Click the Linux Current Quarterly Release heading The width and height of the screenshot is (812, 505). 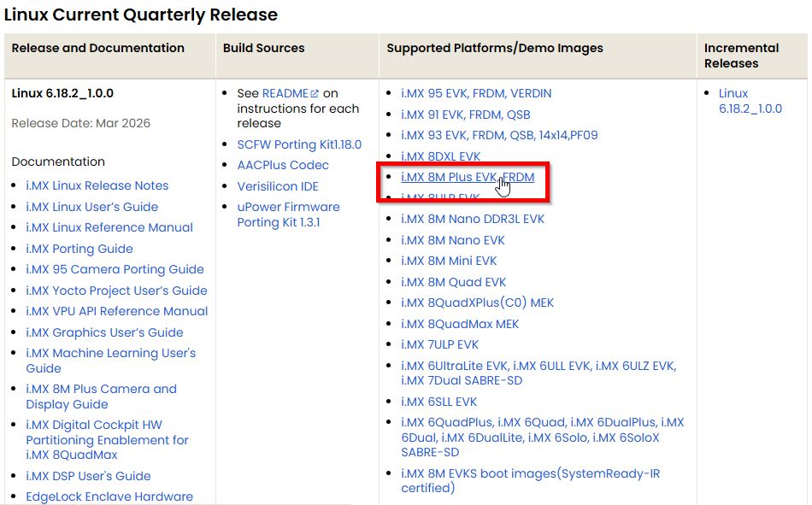click(141, 15)
